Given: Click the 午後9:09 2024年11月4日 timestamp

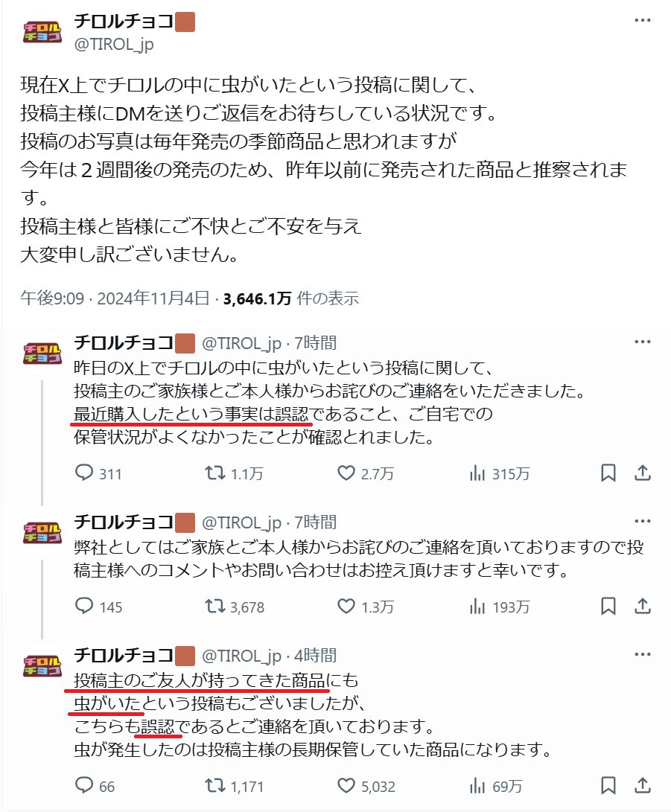Looking at the screenshot, I should click(x=115, y=298).
